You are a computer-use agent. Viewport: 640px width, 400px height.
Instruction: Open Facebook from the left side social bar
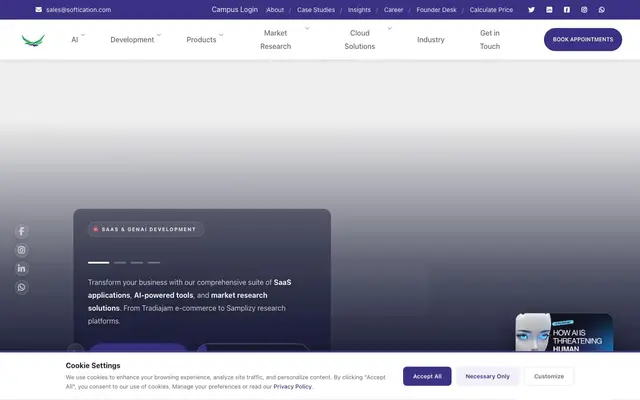[x=22, y=231]
